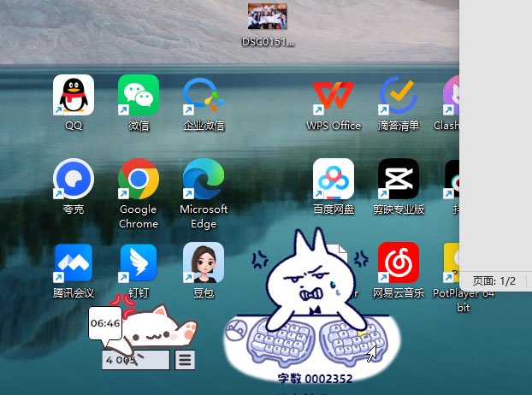Screen dimensions: 532x395
Task: Open the 企业微信 shortcut
Action: (x=204, y=95)
